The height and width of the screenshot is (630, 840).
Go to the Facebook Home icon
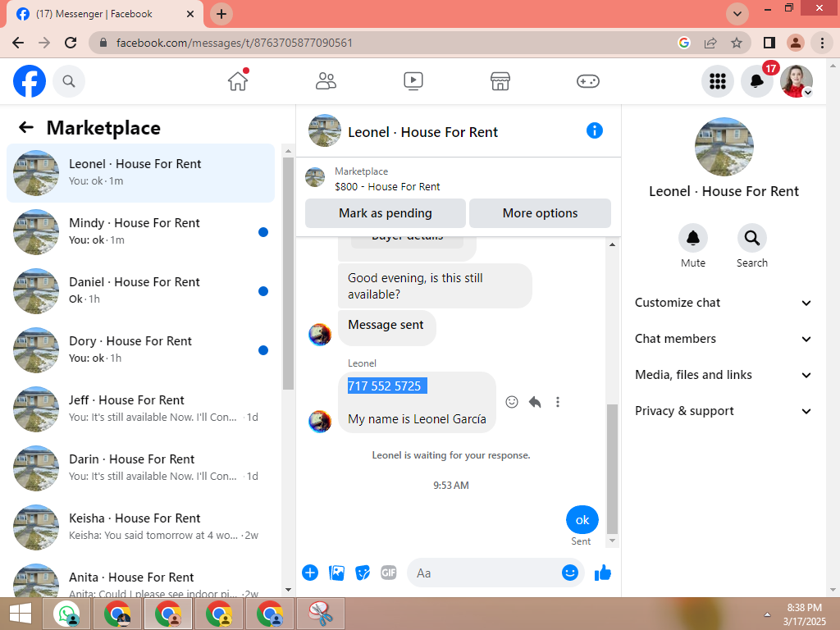pos(238,81)
